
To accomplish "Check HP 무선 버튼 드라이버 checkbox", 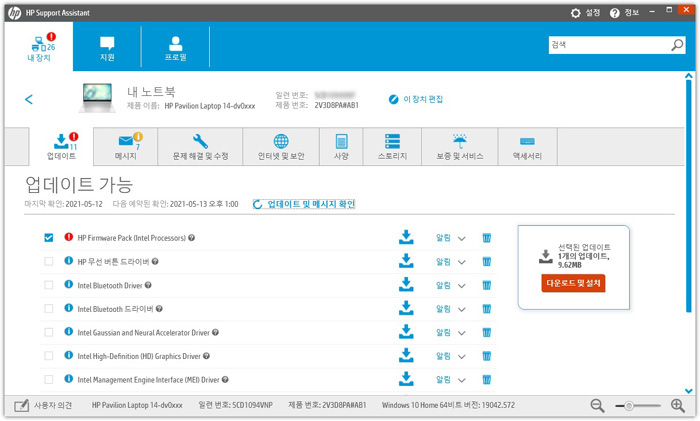I will 49,262.
